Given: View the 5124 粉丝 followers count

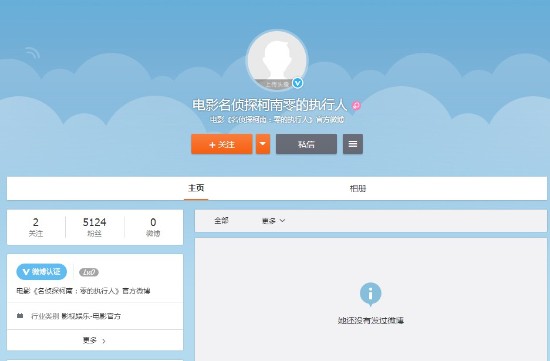Looking at the screenshot, I should click(94, 227).
